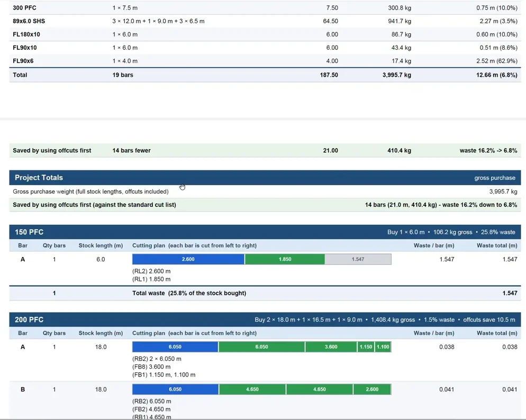Image resolution: width=526 pixels, height=420 pixels.
Task: Click the green 1.100 segment in bar A
Action: (x=383, y=347)
